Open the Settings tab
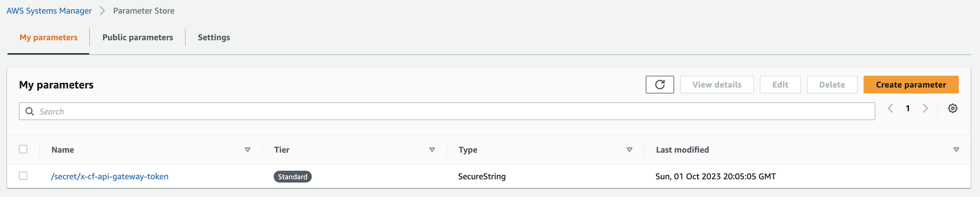This screenshot has height=197, width=980. coord(214,37)
